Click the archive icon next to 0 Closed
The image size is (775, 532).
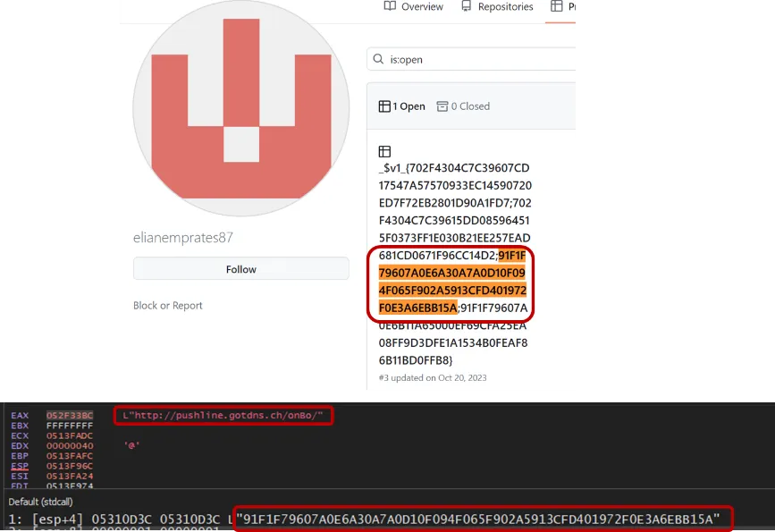pyautogui.click(x=442, y=105)
